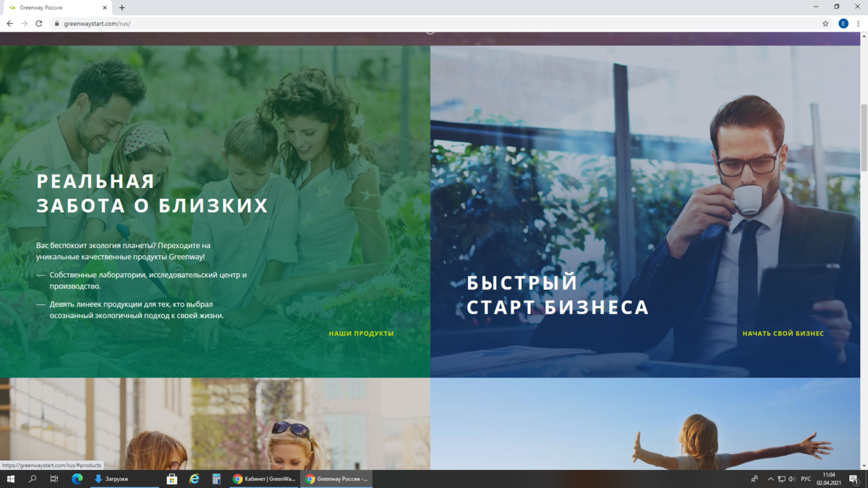Click the page's vertical scrollbar thumb
This screenshot has height=488, width=868.
[864, 137]
